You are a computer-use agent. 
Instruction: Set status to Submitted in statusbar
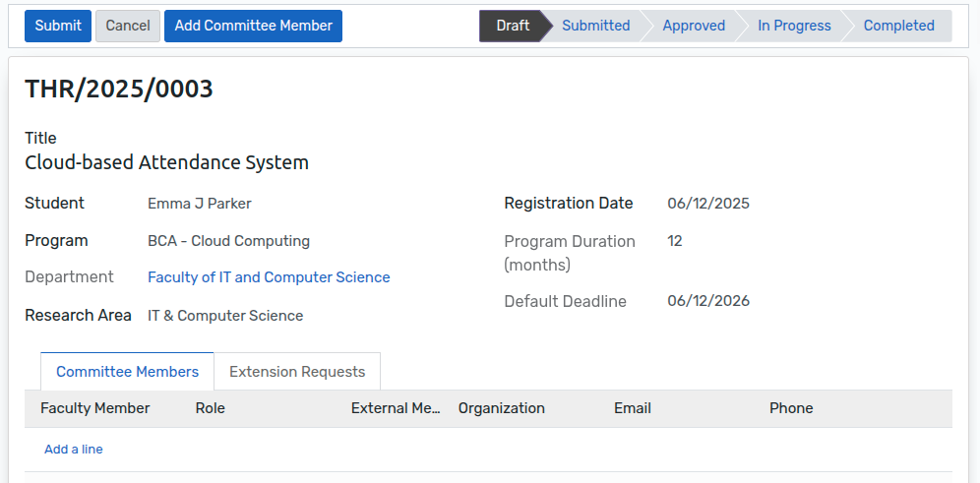(x=595, y=26)
